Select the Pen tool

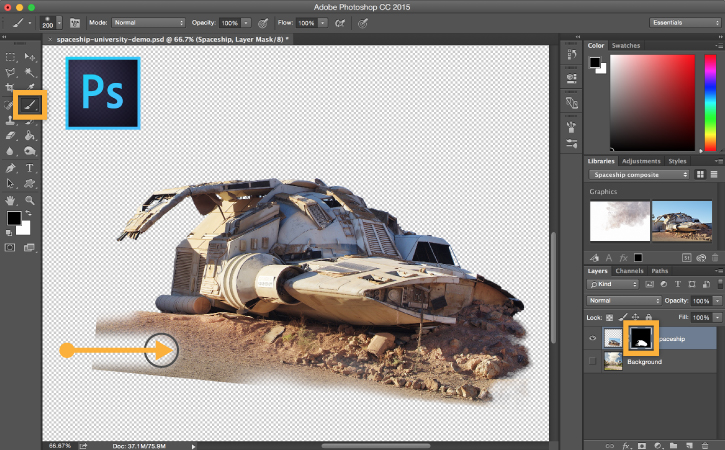click(11, 168)
